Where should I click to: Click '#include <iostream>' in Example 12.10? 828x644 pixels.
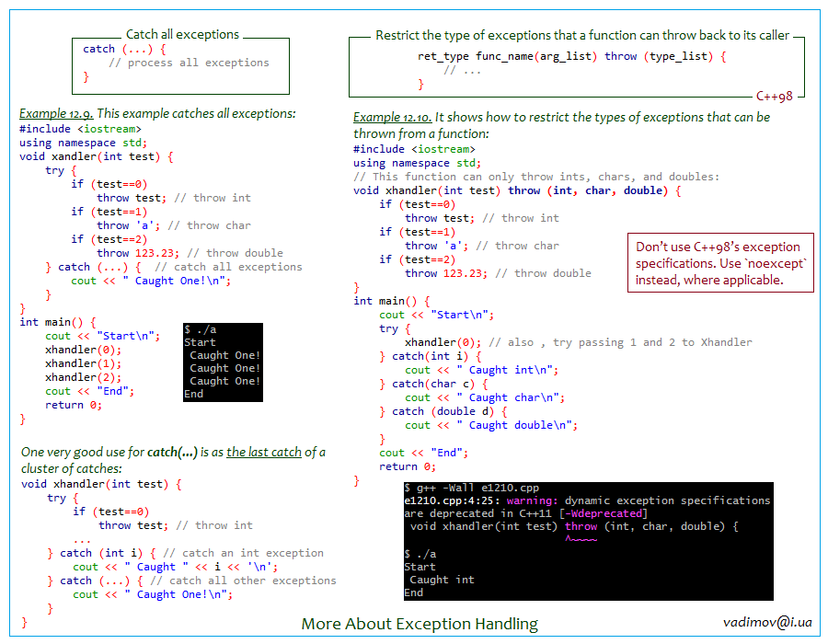pos(414,149)
